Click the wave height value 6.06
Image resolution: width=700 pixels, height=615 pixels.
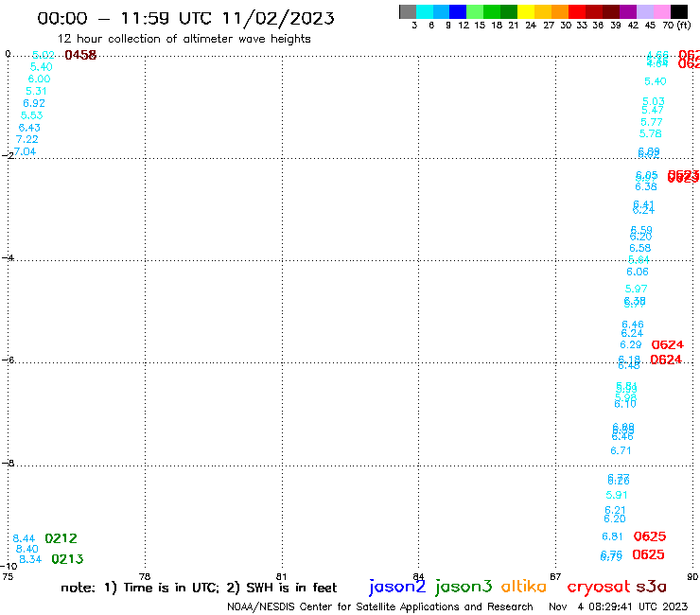638,272
